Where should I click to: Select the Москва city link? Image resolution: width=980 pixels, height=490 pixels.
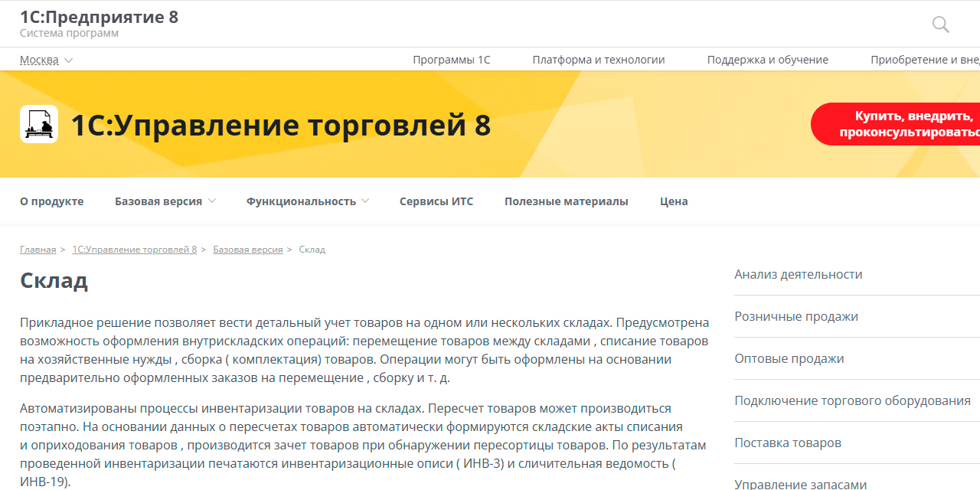[x=39, y=60]
